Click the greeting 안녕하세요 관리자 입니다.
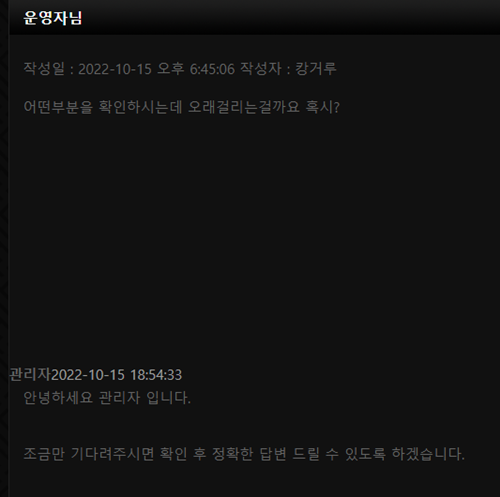The height and width of the screenshot is (497, 500). [107, 398]
